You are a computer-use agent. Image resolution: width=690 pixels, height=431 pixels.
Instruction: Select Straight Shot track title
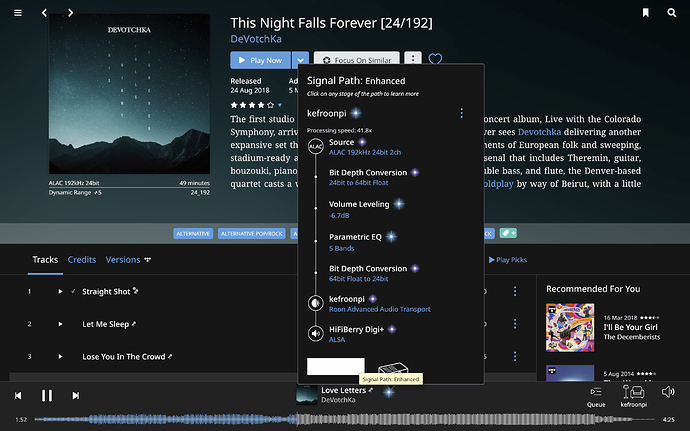pyautogui.click(x=106, y=291)
